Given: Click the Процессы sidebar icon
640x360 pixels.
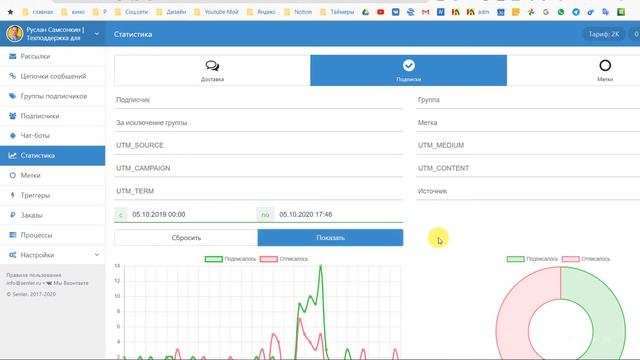Looking at the screenshot, I should (x=13, y=235).
